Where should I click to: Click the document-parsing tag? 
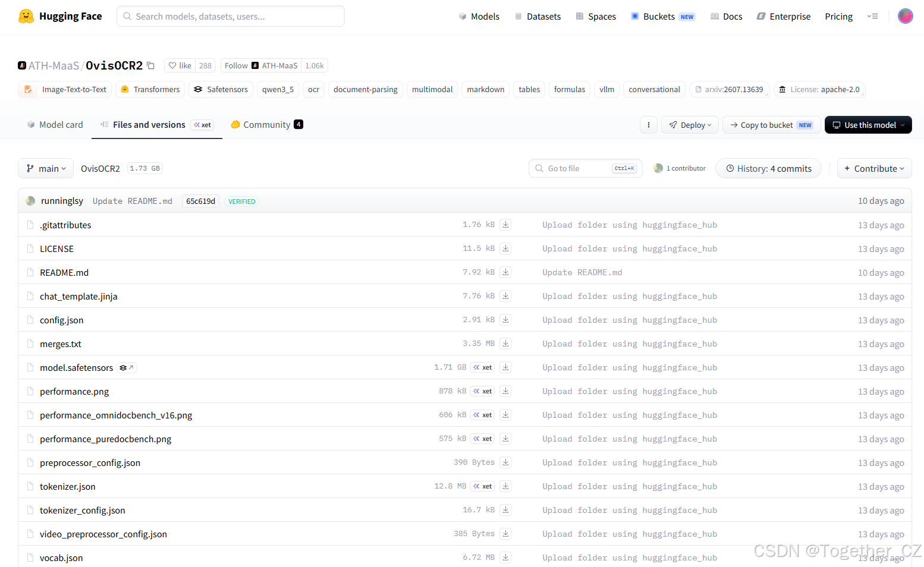point(366,89)
